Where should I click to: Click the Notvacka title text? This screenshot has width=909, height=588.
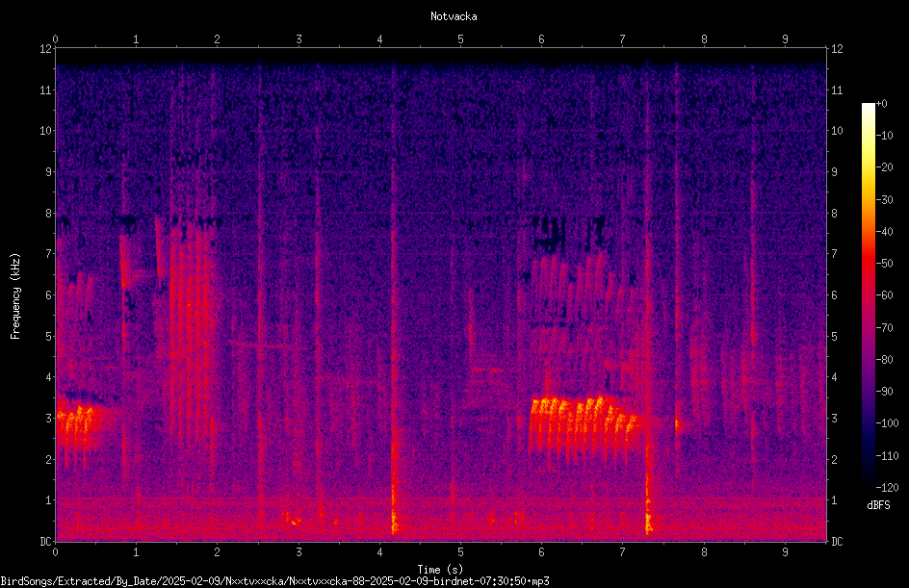point(454,16)
